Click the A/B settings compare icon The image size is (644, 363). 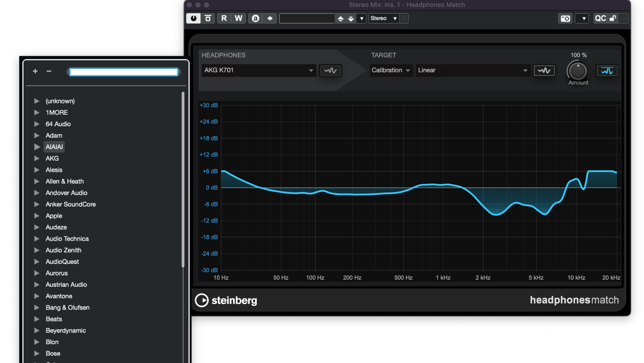[208, 18]
